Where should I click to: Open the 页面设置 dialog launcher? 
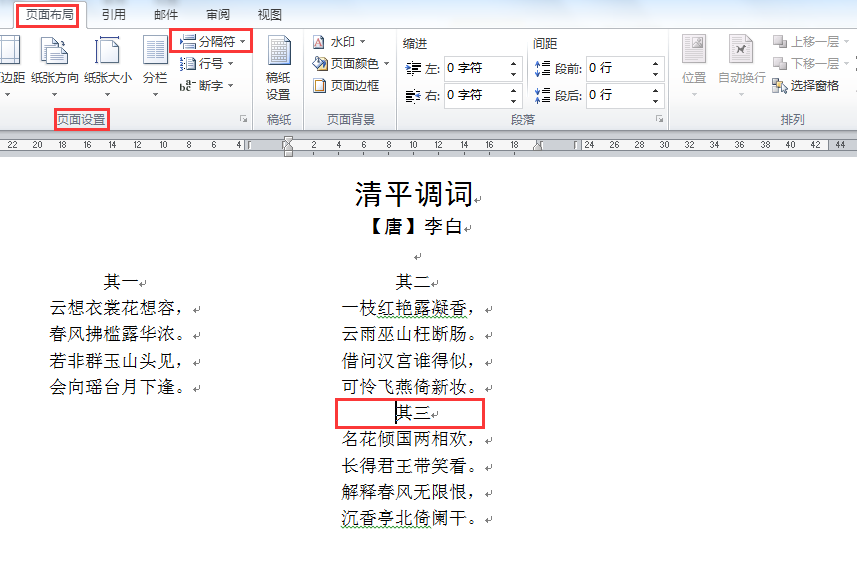243,119
